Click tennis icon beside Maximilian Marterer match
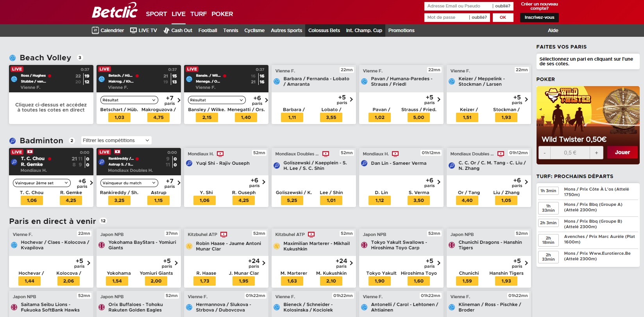The image size is (644, 317). tap(277, 246)
